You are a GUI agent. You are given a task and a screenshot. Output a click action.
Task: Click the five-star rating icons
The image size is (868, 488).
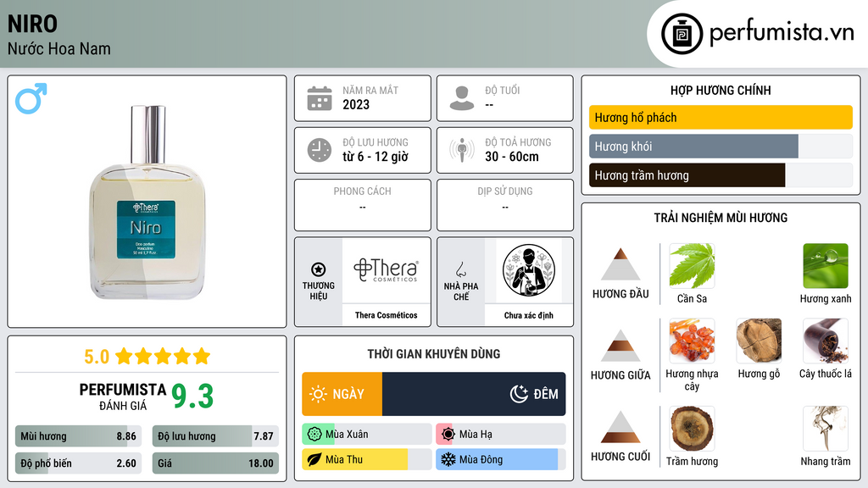pyautogui.click(x=163, y=356)
